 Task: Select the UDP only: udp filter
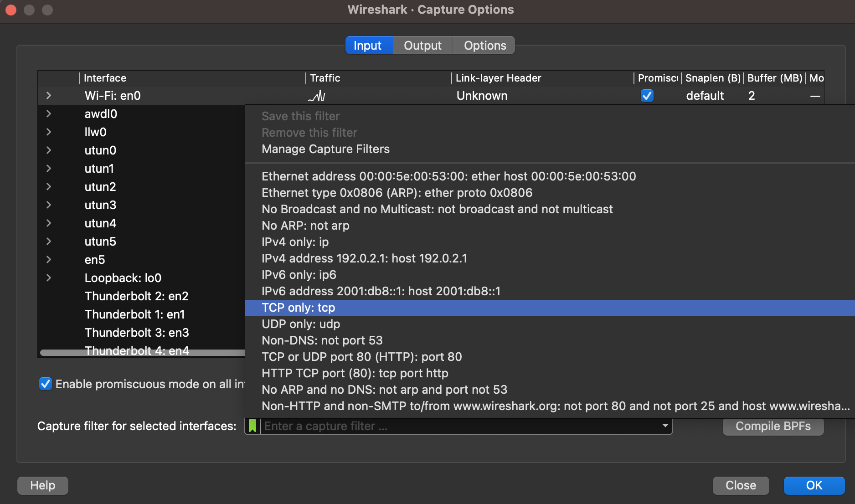point(550,324)
